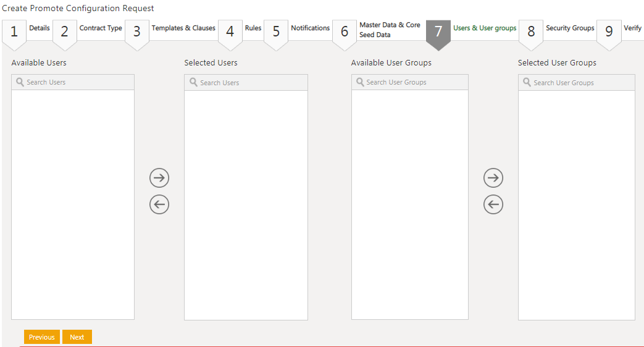The width and height of the screenshot is (644, 347).
Task: Click step 9 Verify number marker
Action: point(609,32)
